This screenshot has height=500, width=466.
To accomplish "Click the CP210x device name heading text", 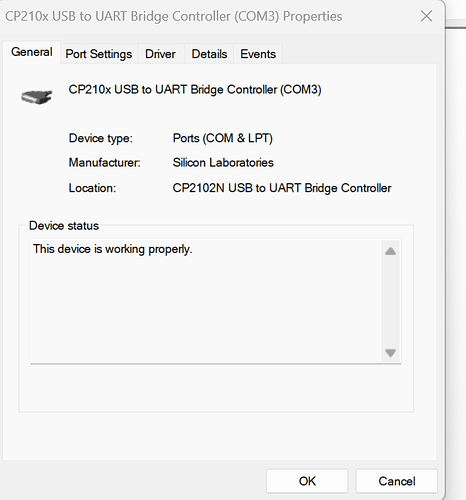I will (x=195, y=90).
